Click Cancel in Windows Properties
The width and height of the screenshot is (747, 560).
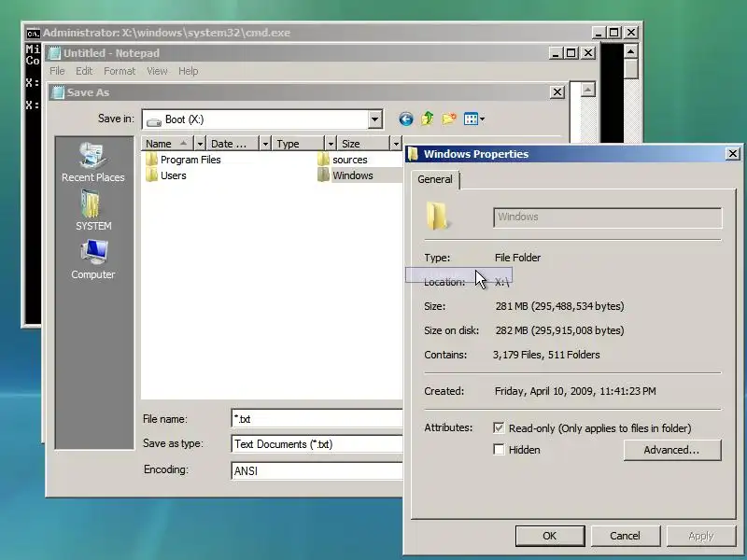[625, 536]
